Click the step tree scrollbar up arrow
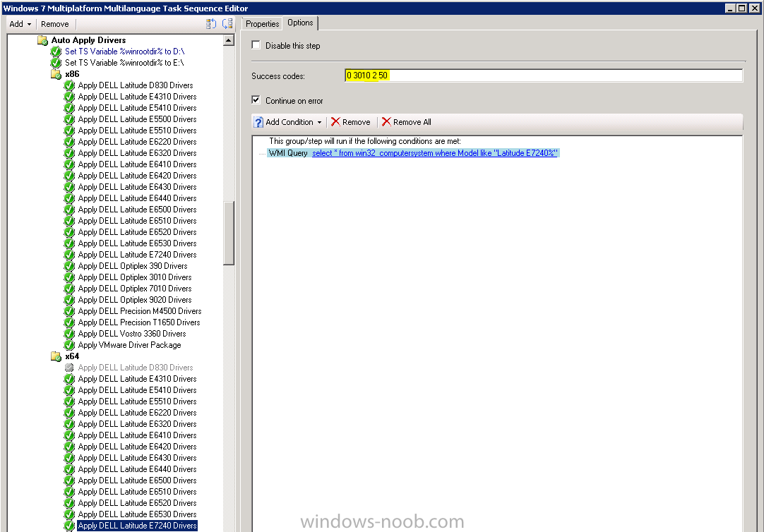 pyautogui.click(x=229, y=40)
